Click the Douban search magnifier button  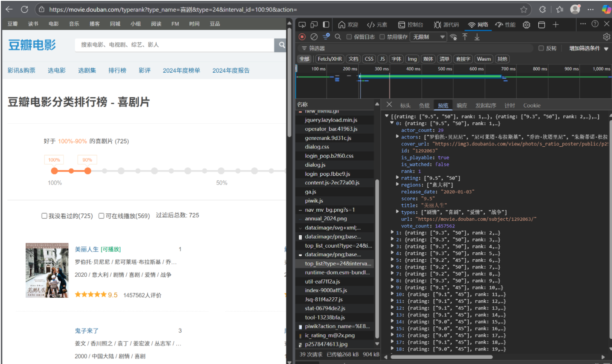pyautogui.click(x=282, y=44)
